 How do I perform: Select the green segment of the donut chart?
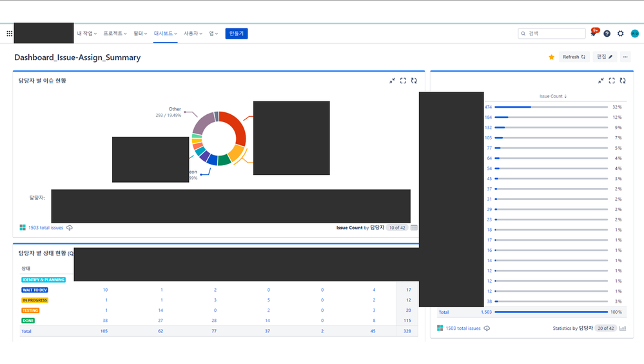coord(224,160)
